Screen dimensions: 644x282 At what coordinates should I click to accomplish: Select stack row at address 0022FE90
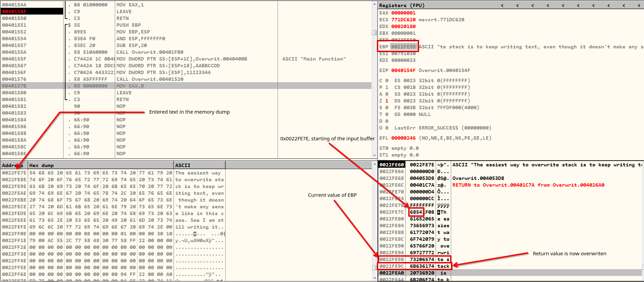[510, 246]
